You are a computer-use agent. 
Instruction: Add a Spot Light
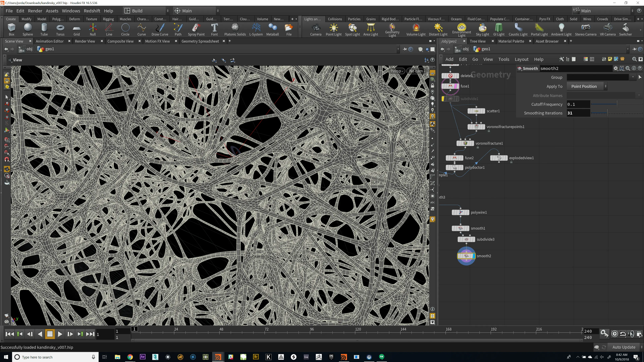[353, 29]
